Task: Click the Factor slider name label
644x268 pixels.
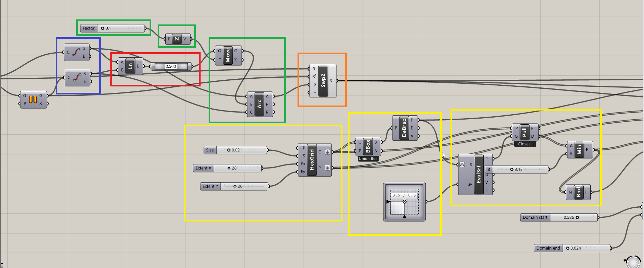Action: [x=89, y=28]
